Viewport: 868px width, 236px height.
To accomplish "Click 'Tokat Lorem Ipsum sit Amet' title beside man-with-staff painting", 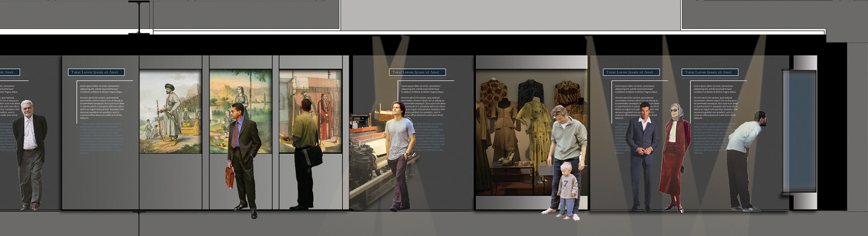I will (96, 72).
